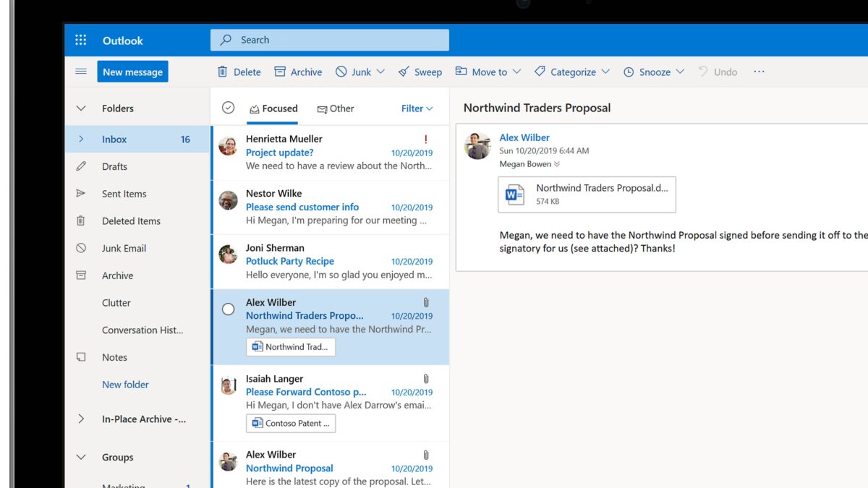Click the Notes page icon in sidebar
Viewport: 868px width, 488px height.
[81, 357]
